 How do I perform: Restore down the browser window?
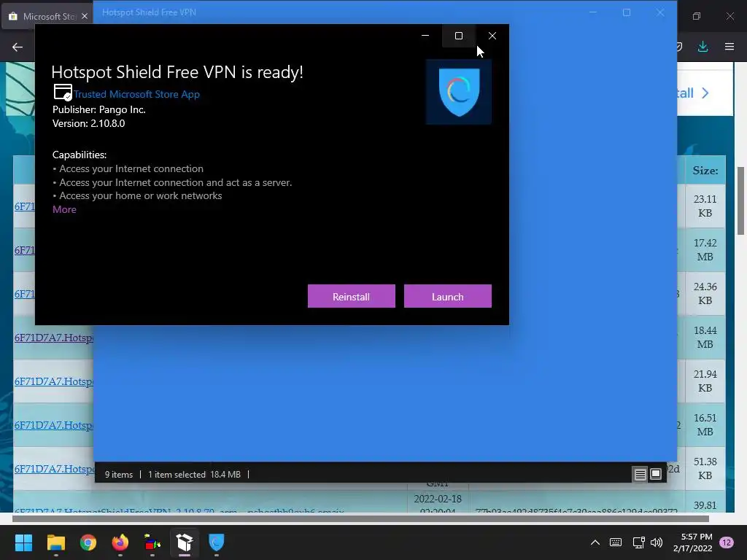(697, 16)
